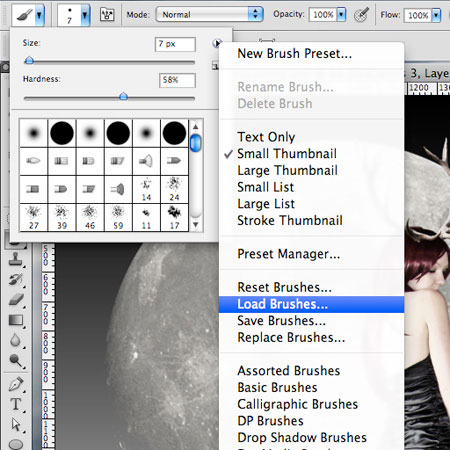Select the spatter brush labeled 39

pos(62,217)
